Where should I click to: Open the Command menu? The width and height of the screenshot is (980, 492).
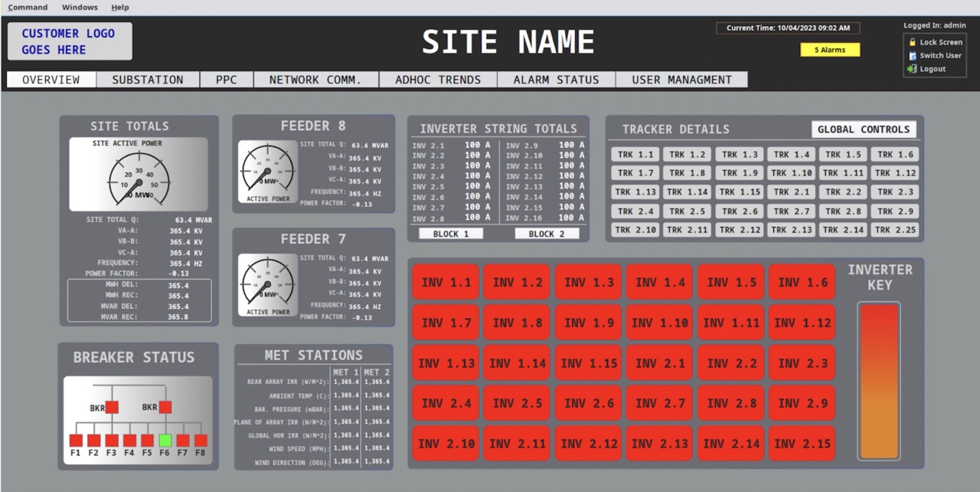28,8
